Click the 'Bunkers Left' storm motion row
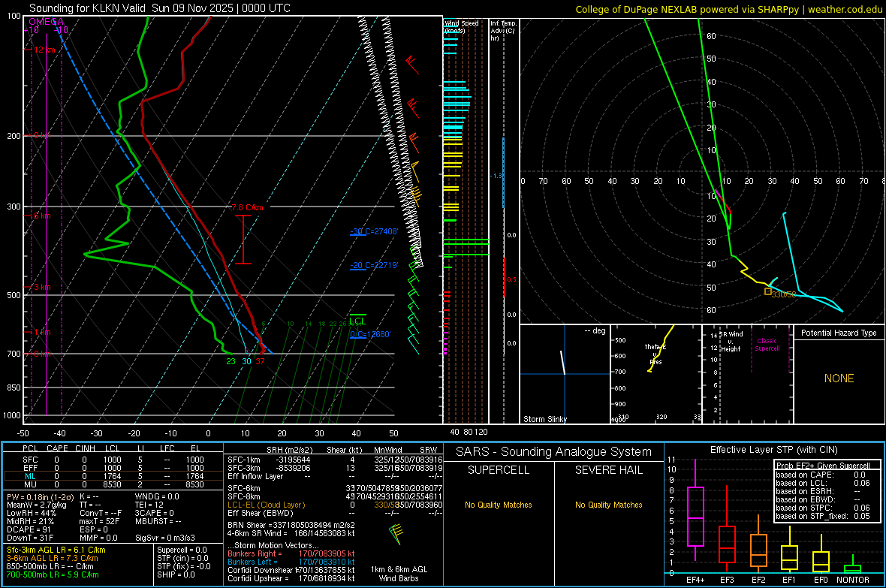This screenshot has height=588, width=886. 291,562
